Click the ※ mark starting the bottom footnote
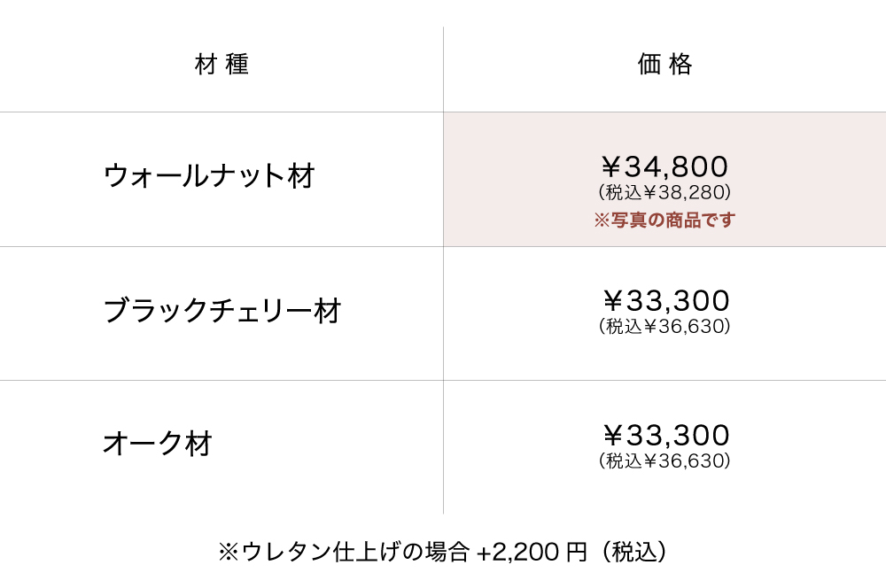The height and width of the screenshot is (588, 886). pos(228,553)
